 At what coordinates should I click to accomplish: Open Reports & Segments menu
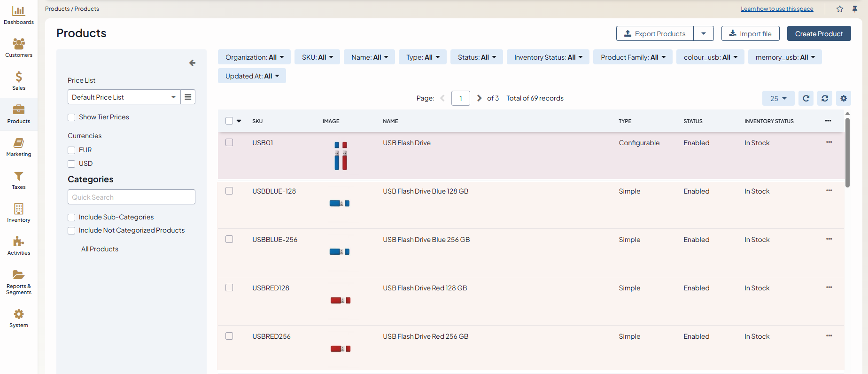(19, 282)
